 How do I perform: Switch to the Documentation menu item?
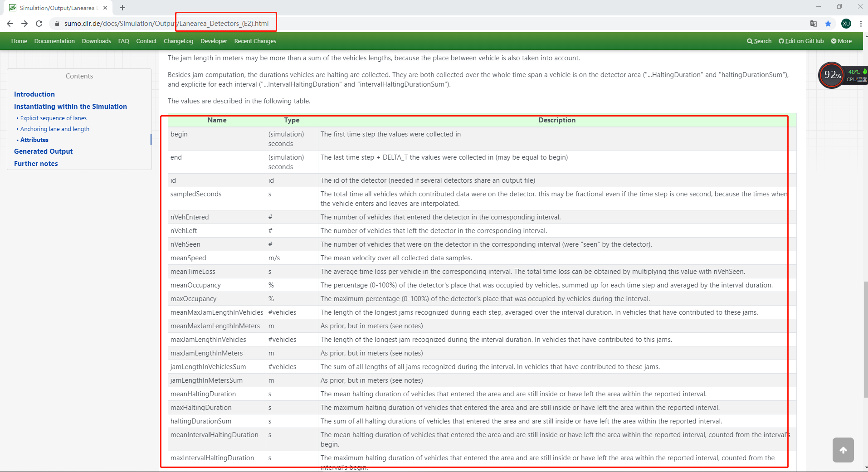click(54, 41)
